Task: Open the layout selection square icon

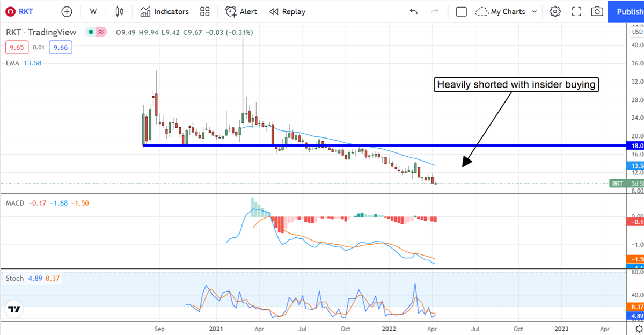Action: coord(461,11)
